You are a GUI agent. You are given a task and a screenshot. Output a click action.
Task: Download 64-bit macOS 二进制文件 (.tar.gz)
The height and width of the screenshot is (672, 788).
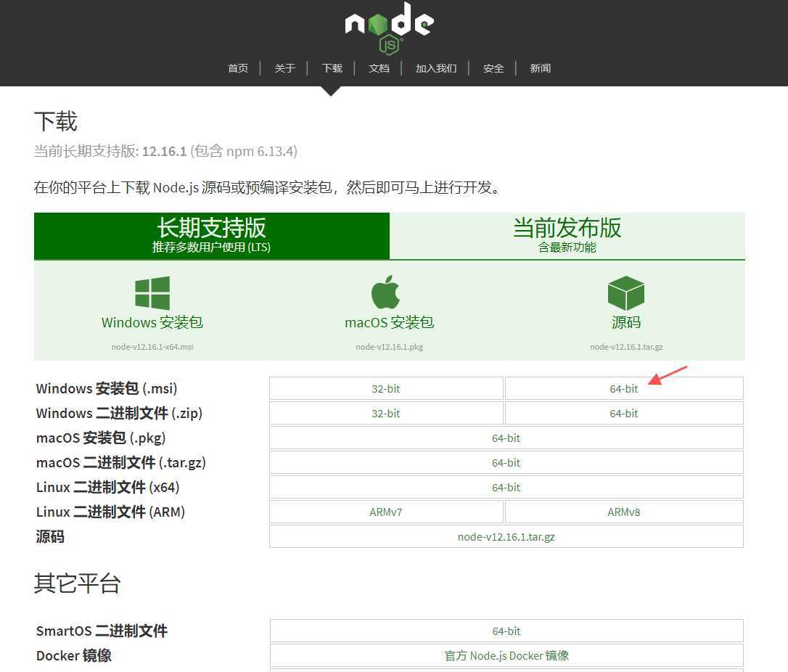click(x=506, y=462)
